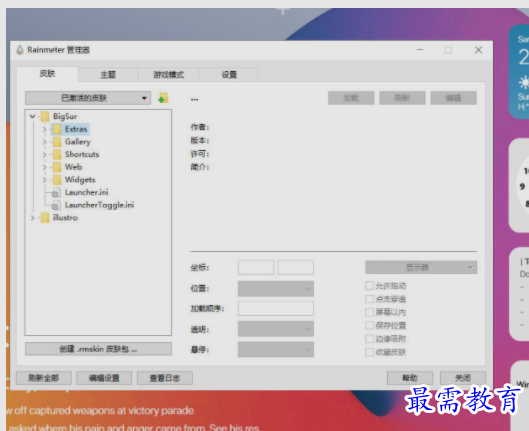Click the 加载顺序 input field
The image size is (529, 431).
click(276, 309)
